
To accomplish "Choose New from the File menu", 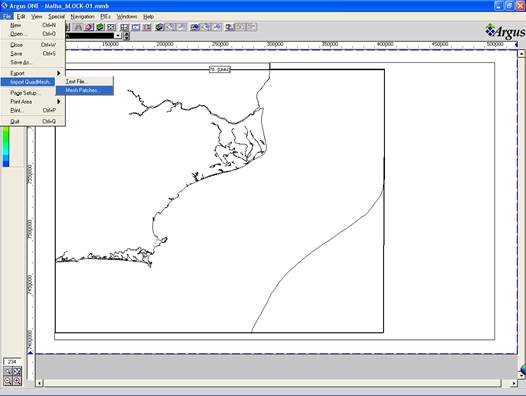I will click(33, 25).
